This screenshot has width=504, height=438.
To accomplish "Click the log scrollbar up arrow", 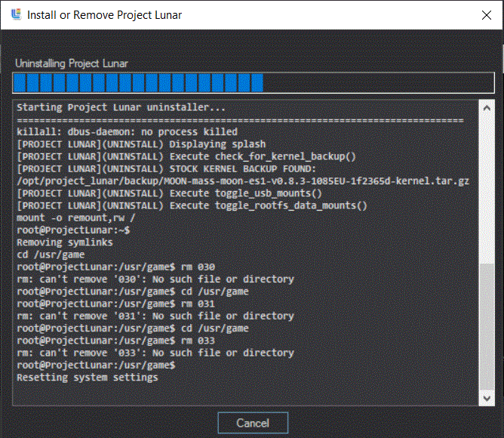I will [x=487, y=109].
